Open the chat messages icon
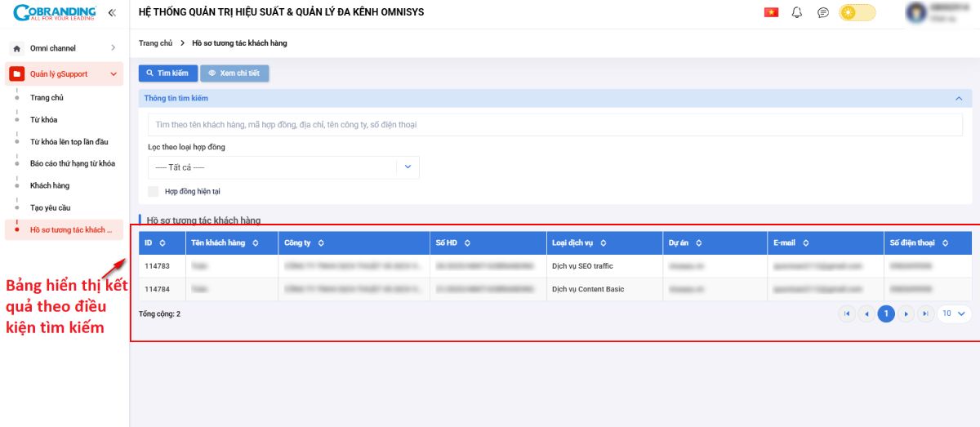 (x=823, y=12)
